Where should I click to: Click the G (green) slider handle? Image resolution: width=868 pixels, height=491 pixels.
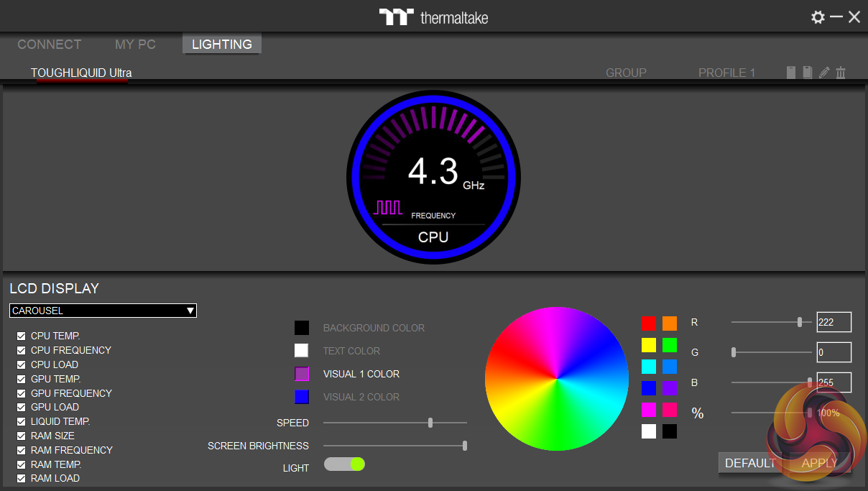point(734,352)
